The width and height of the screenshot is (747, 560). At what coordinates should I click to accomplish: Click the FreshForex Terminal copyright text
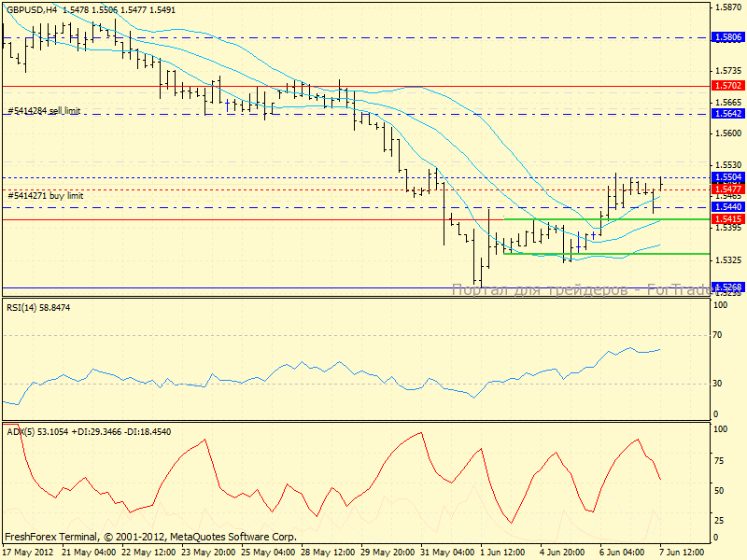pos(149,537)
